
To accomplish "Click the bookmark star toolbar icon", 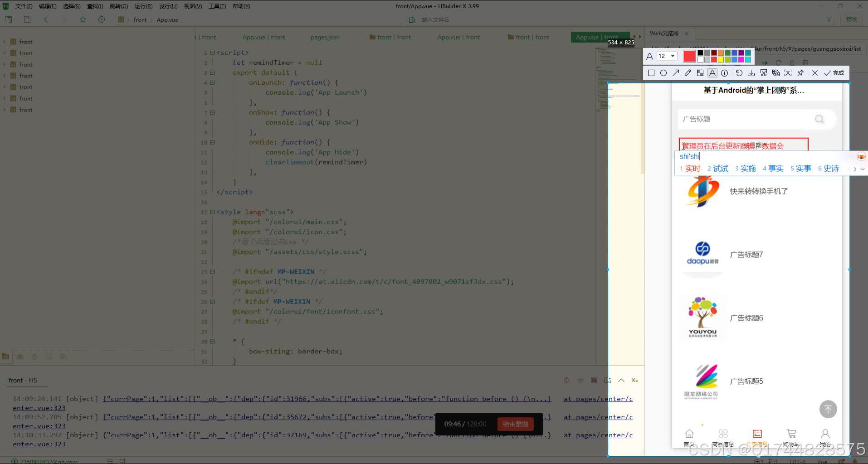I will (x=83, y=19).
